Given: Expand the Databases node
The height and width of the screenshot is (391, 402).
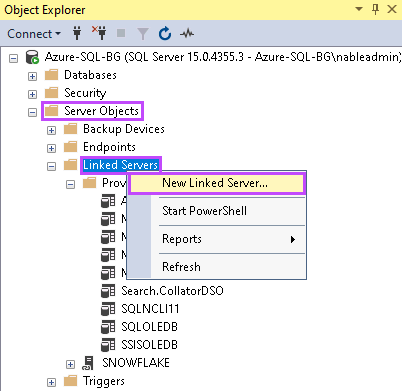Looking at the screenshot, I should [x=32, y=77].
